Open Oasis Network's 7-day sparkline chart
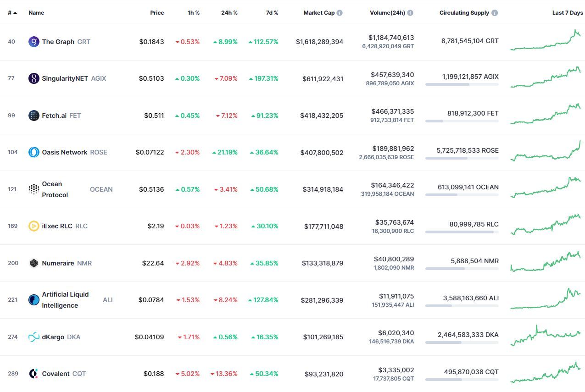Viewport: 585px width, 392px height. [x=546, y=152]
